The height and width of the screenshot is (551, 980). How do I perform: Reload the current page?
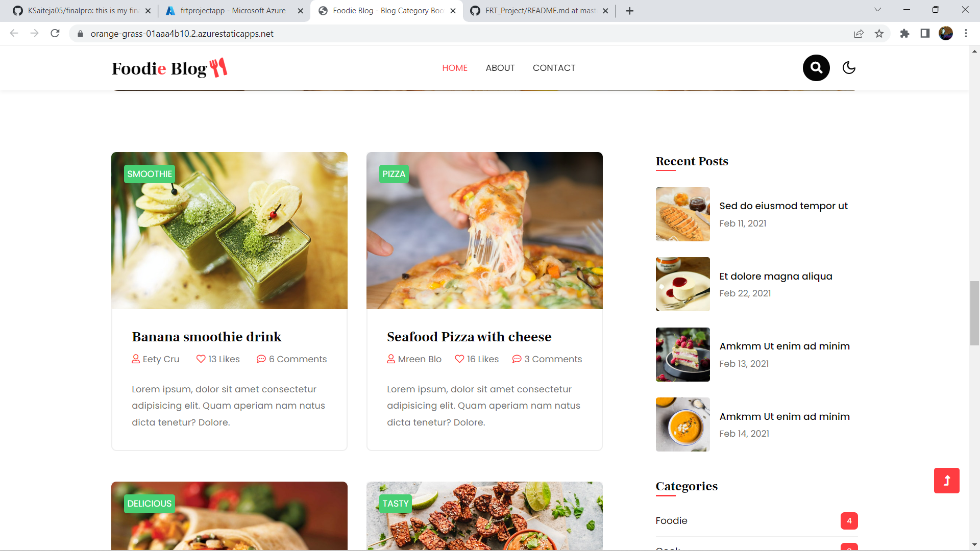pyautogui.click(x=55, y=34)
